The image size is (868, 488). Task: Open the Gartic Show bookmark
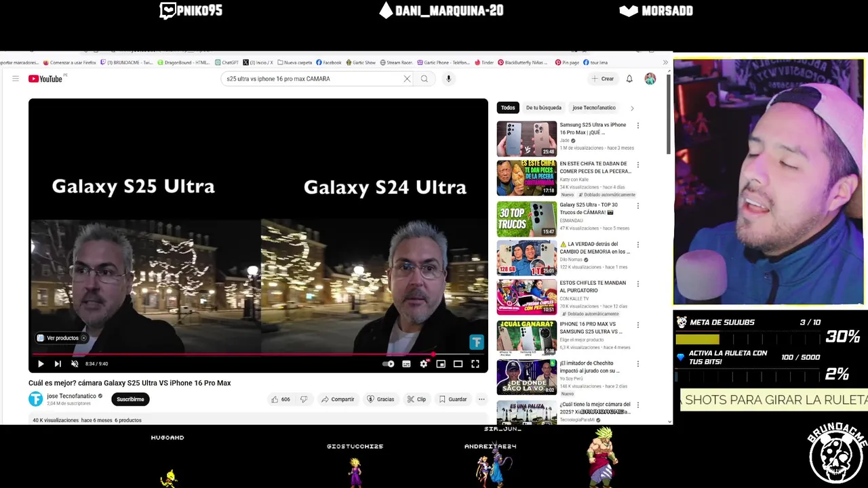tap(361, 62)
